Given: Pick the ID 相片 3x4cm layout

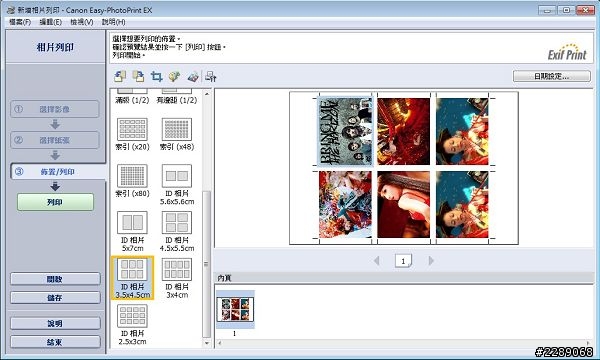Looking at the screenshot, I should 177,278.
